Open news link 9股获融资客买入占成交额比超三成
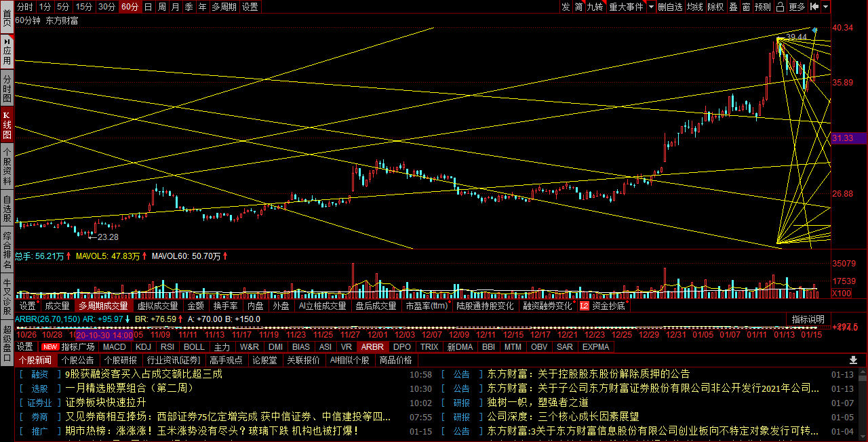Image resolution: width=868 pixels, height=442 pixels. click(x=144, y=374)
